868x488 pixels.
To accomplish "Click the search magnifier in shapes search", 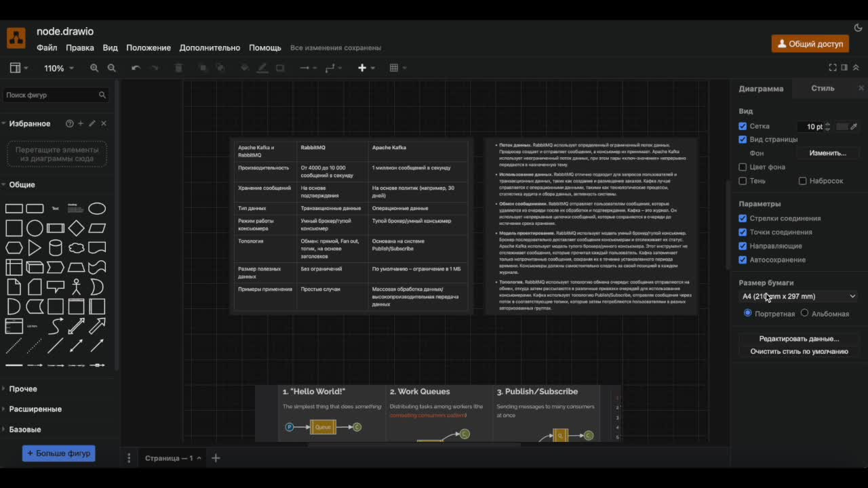I will click(x=102, y=95).
